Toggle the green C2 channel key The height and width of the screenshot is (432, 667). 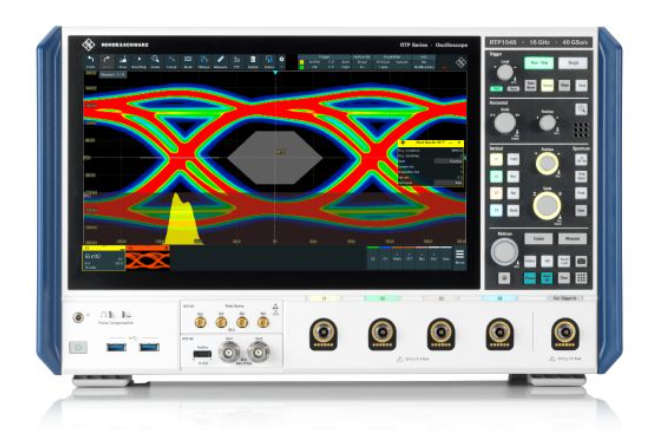point(496,176)
